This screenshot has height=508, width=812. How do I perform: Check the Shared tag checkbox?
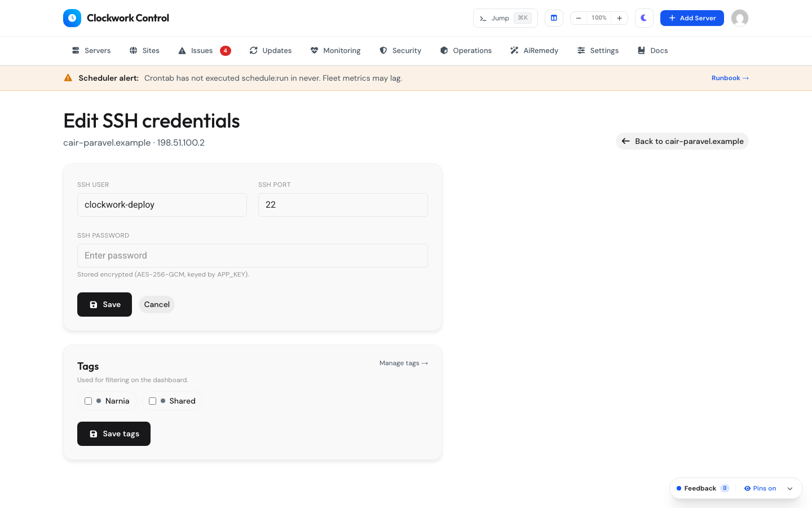(153, 401)
